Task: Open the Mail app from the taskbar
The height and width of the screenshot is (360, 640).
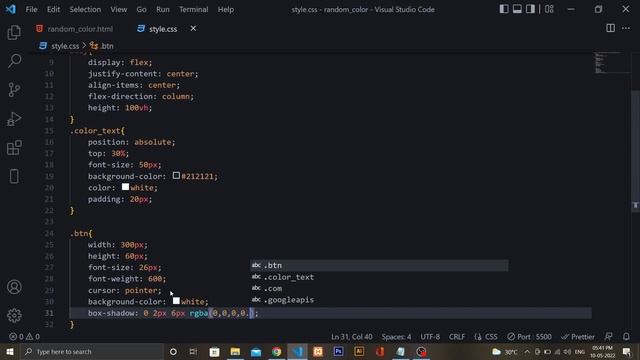Action: 256,351
